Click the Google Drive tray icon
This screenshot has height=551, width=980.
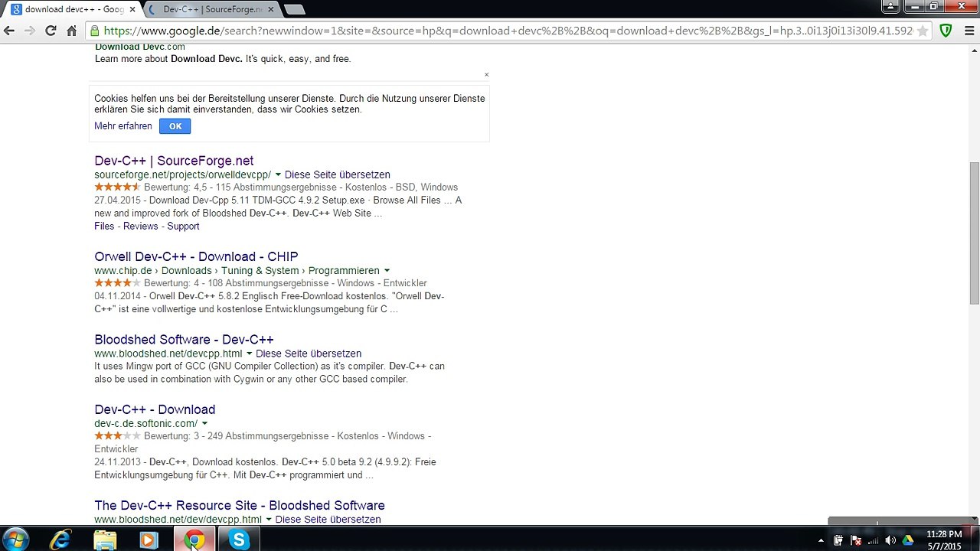click(x=908, y=540)
